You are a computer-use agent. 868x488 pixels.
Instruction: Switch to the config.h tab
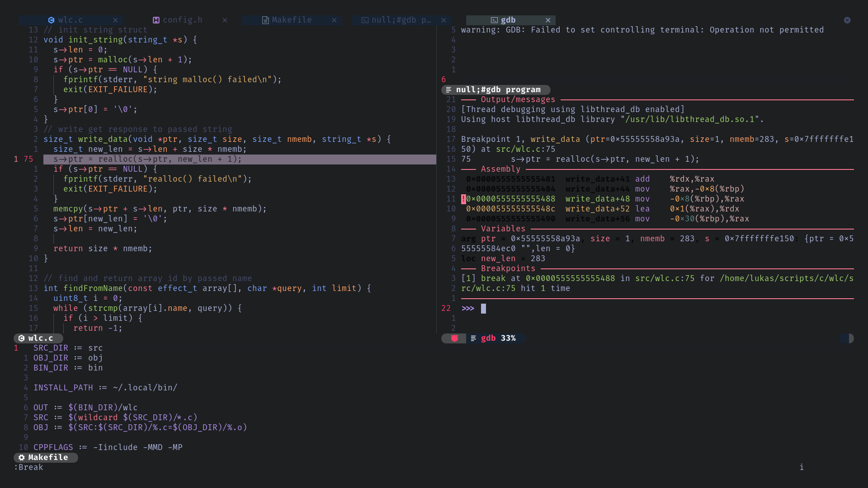pyautogui.click(x=182, y=20)
